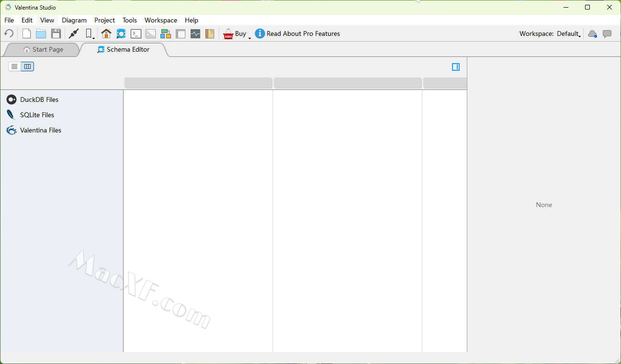This screenshot has width=621, height=364.
Task: Open the Diagram menu
Action: pyautogui.click(x=74, y=20)
